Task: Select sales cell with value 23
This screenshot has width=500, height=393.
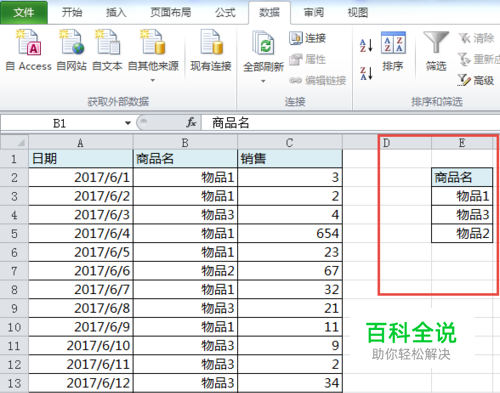Action: (290, 252)
